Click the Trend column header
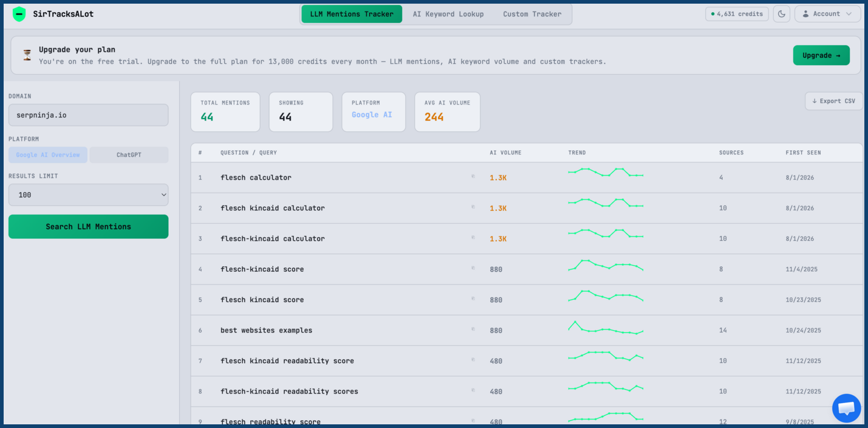Image resolution: width=868 pixels, height=428 pixels. [x=577, y=153]
